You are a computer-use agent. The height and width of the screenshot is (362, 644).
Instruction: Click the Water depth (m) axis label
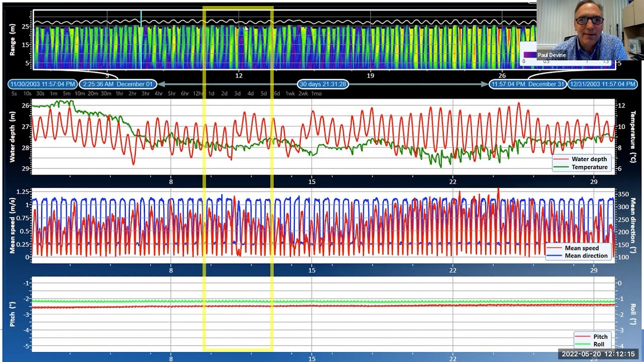[x=13, y=137]
